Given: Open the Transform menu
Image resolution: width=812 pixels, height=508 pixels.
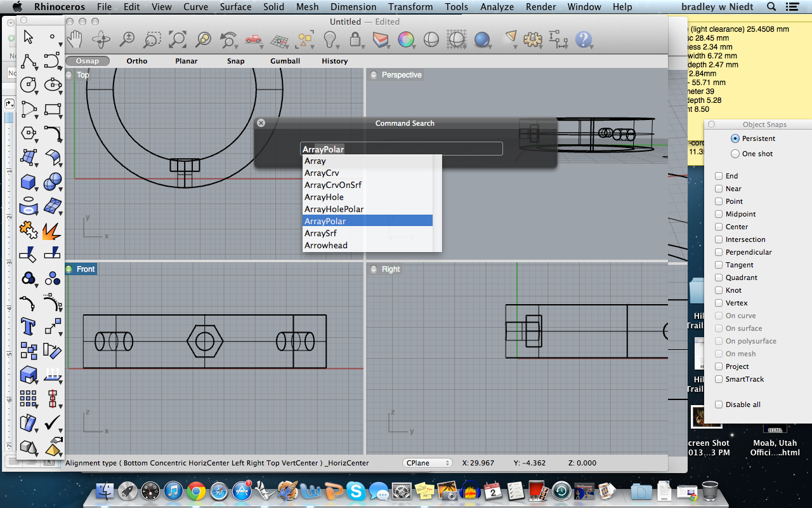Looking at the screenshot, I should click(410, 7).
